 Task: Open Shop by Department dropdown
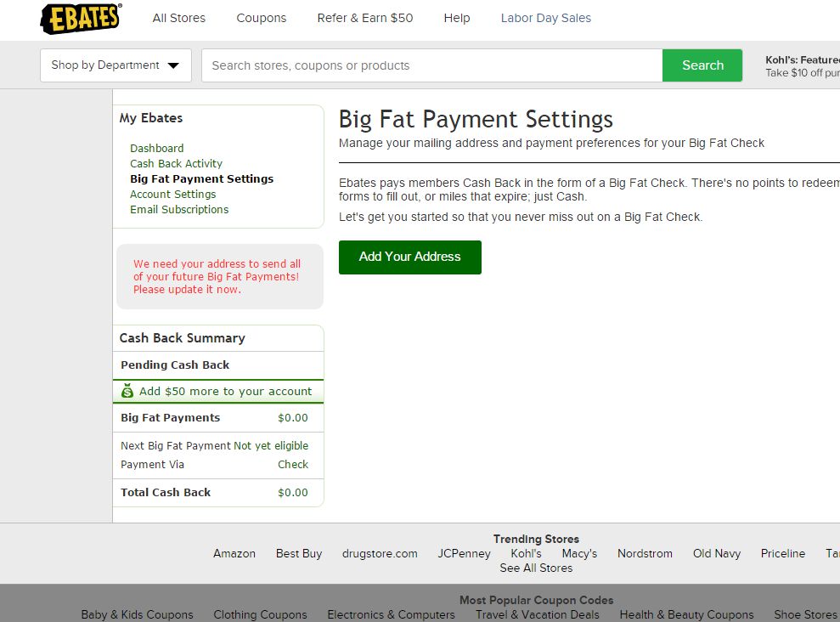coord(116,65)
